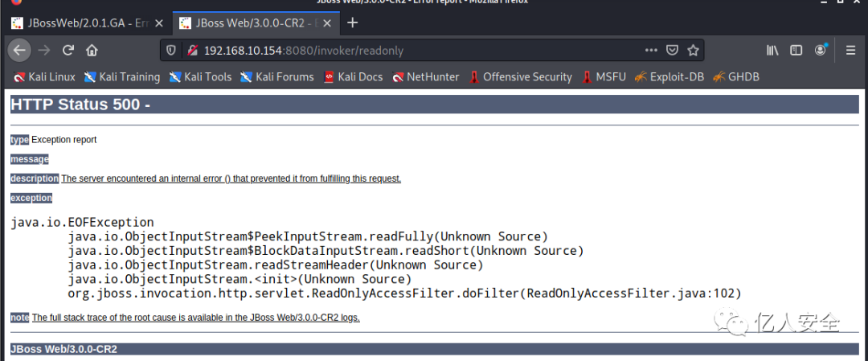The image size is (868, 361).
Task: Open the page actions three-dots menu
Action: click(x=651, y=51)
